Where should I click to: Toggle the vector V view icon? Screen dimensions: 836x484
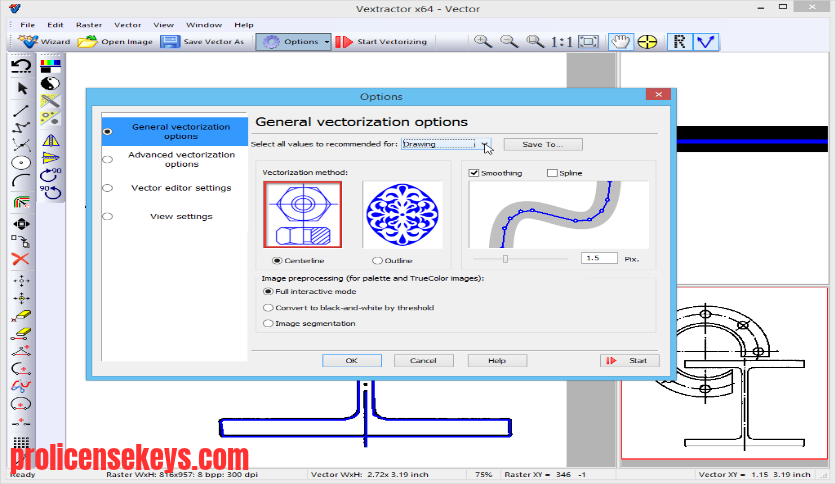point(706,42)
